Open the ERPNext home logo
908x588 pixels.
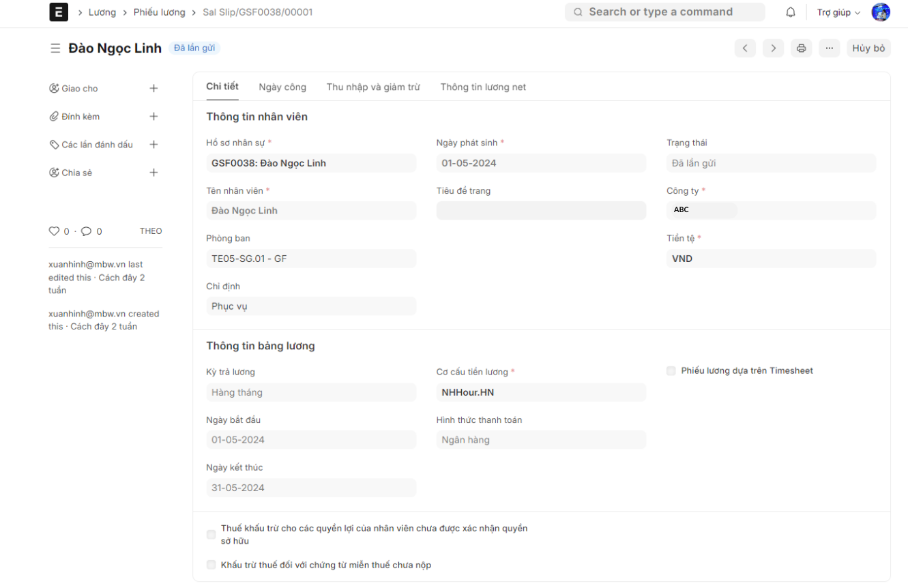59,12
